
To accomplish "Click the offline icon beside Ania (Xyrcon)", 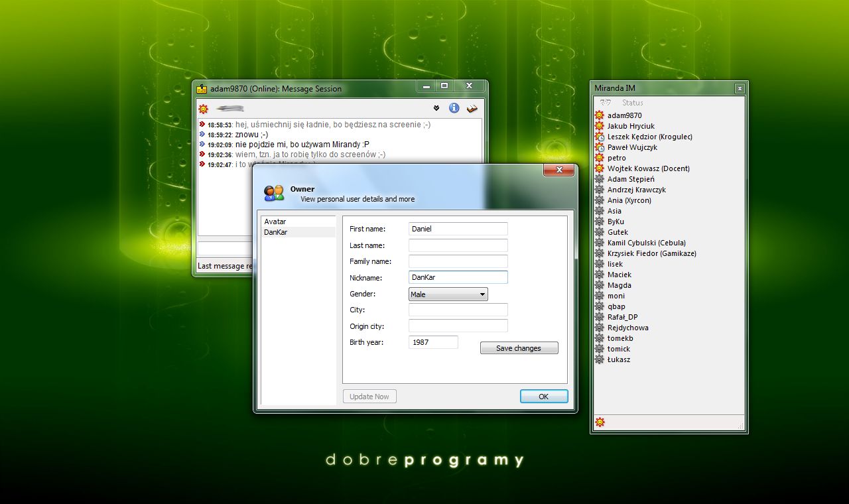I will [x=600, y=200].
